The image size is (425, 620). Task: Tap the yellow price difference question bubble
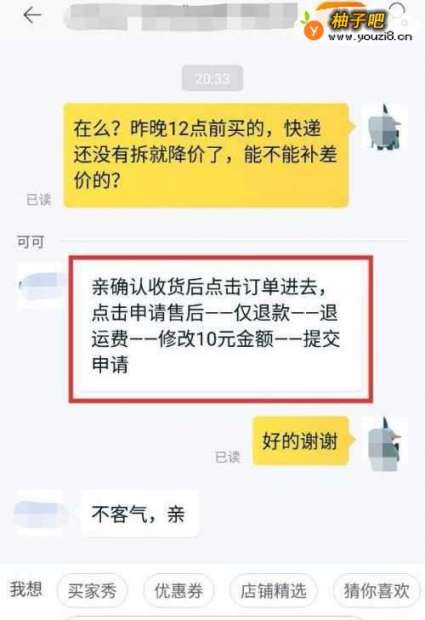click(206, 155)
